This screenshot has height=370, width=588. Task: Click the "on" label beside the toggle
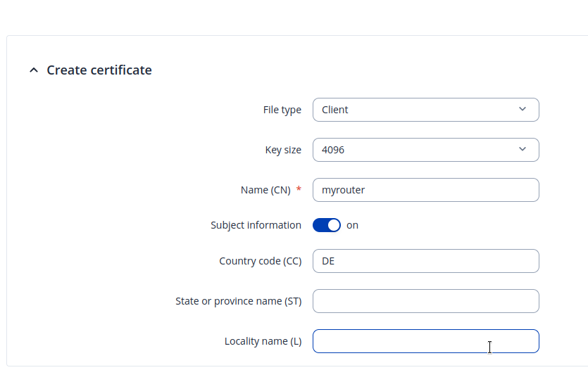coord(352,225)
